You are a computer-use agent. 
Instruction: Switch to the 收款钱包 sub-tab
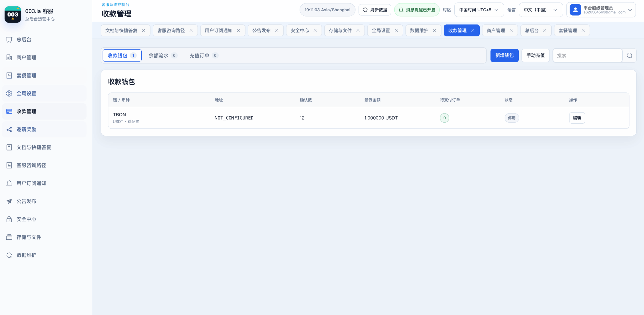point(122,56)
